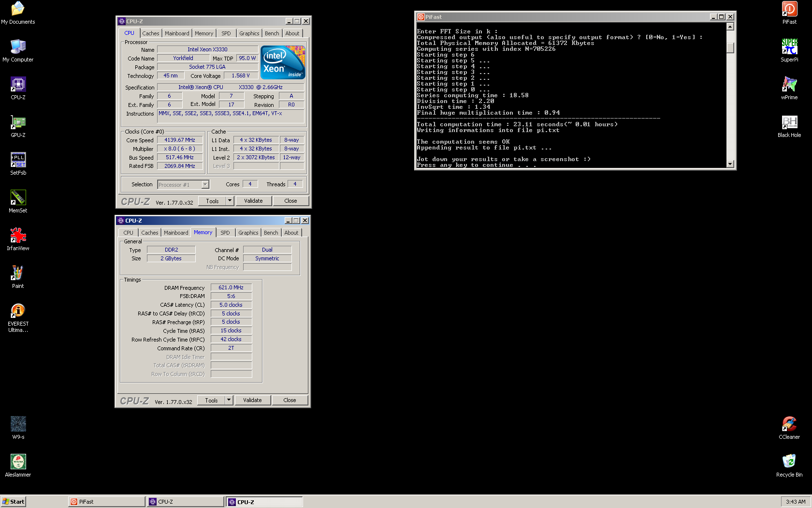
Task: Click the Intel Xeon X3330 name field
Action: [x=207, y=49]
